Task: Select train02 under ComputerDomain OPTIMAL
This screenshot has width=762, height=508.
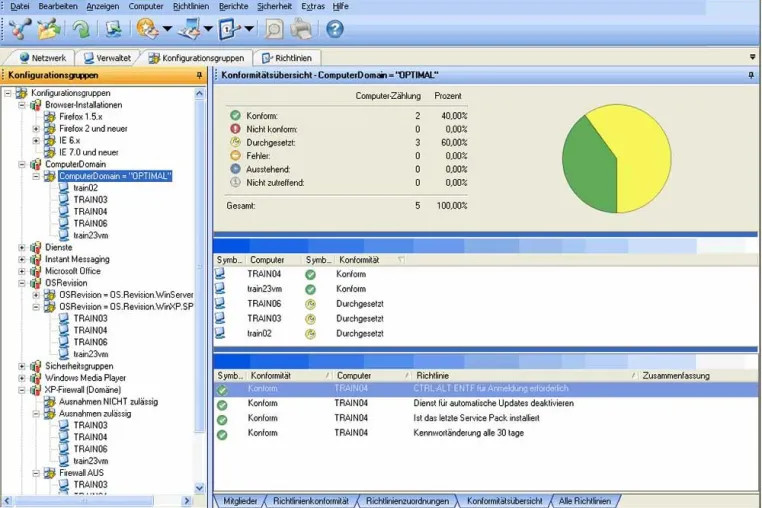Action: pos(86,188)
